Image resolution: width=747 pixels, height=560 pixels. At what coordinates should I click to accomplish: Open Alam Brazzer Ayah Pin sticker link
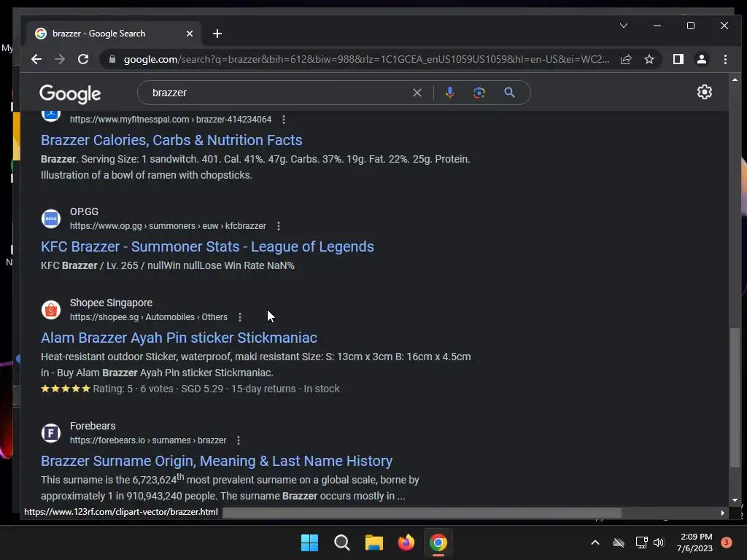click(179, 338)
